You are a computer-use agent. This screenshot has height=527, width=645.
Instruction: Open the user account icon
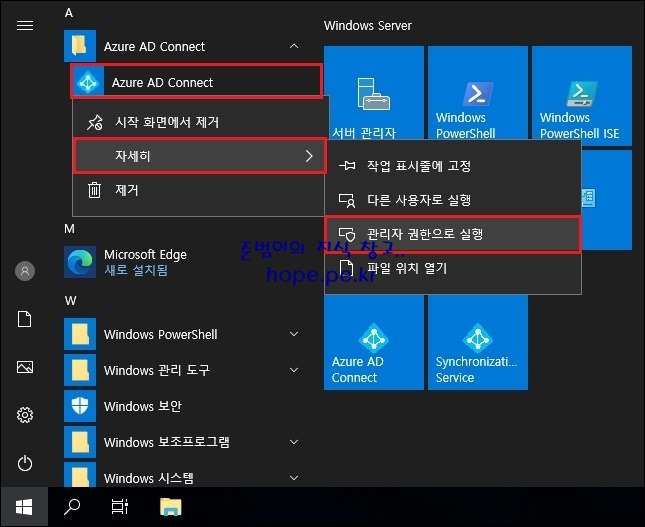point(25,271)
